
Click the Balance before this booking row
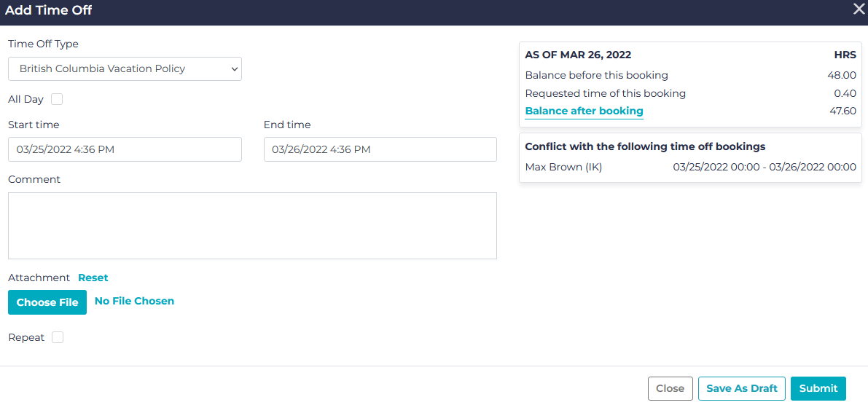tap(596, 75)
